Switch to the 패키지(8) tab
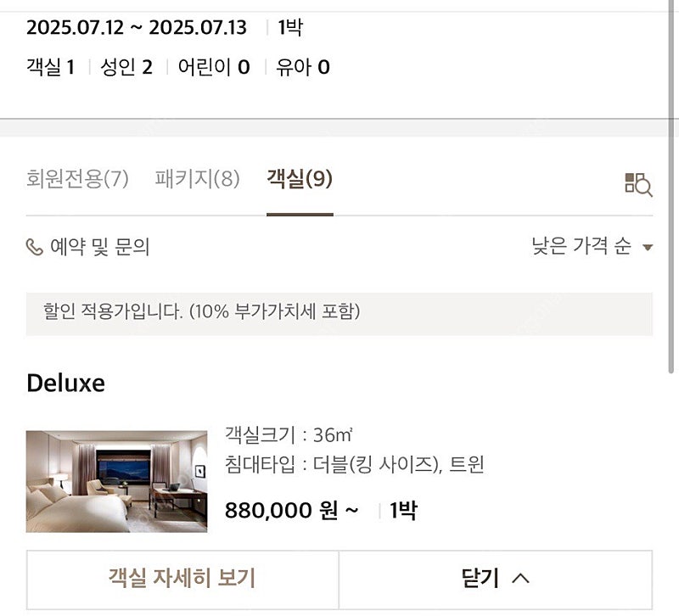The width and height of the screenshot is (679, 616). (x=198, y=178)
